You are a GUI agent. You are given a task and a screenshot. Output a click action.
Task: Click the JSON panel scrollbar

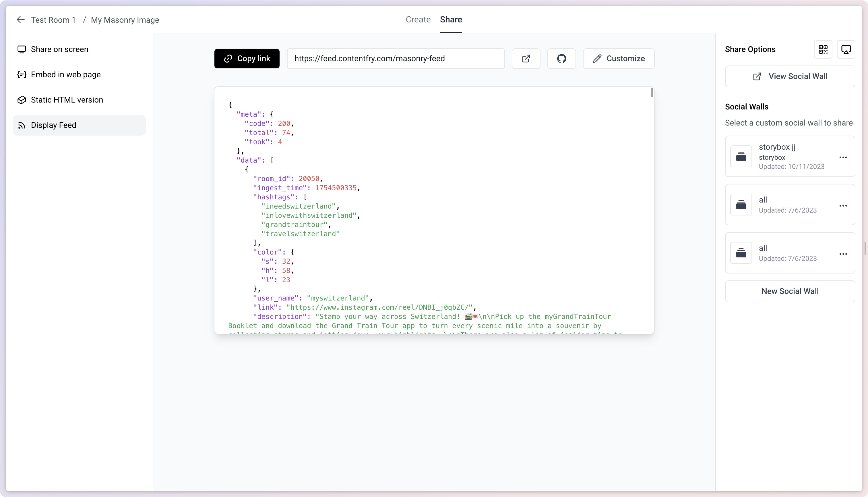[x=651, y=93]
